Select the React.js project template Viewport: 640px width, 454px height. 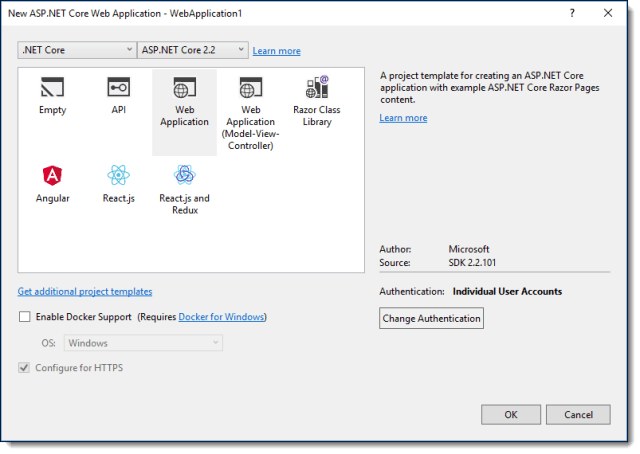[118, 176]
